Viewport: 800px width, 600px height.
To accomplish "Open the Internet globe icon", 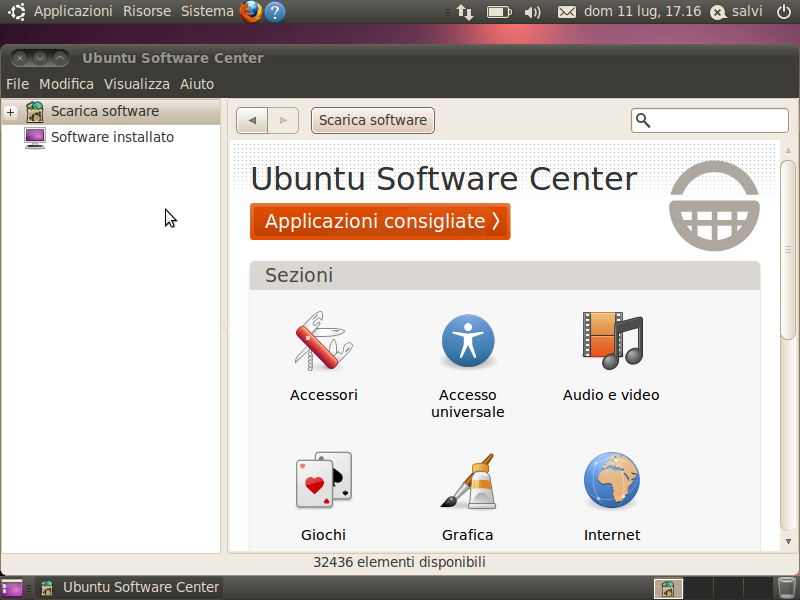I will [612, 480].
